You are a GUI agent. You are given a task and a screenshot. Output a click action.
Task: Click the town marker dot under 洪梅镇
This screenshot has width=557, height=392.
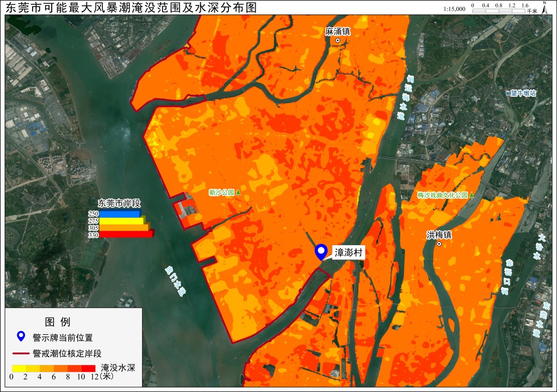pyautogui.click(x=439, y=244)
